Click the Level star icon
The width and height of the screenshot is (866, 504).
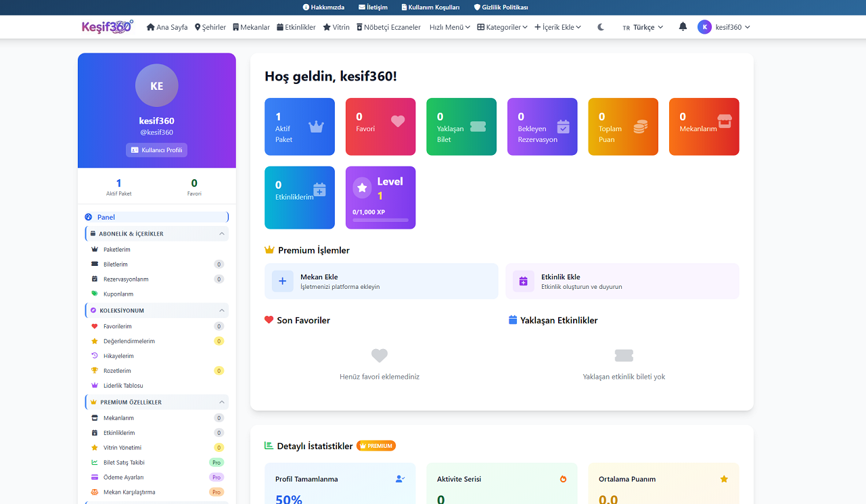tap(362, 188)
